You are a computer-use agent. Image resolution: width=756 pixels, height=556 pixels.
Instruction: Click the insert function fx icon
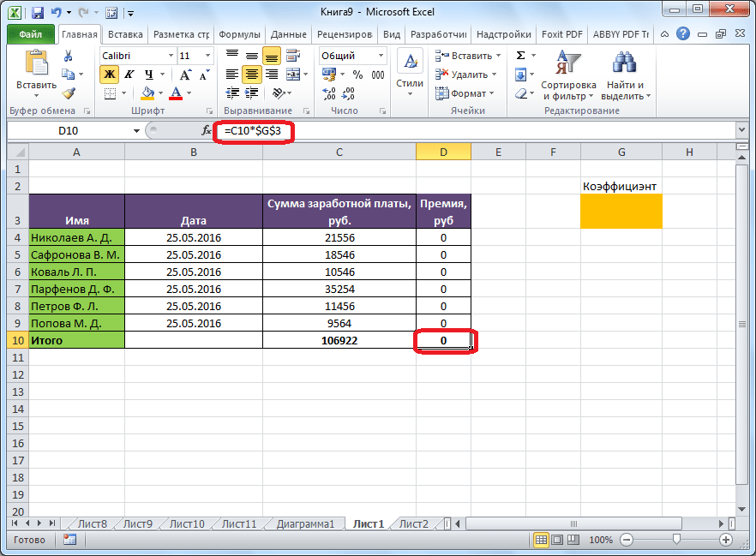[206, 131]
